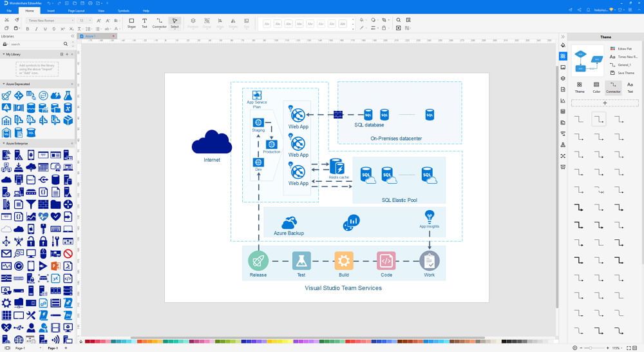Open the Theme panel sidebar icon
This screenshot has width=644, height=352.
point(563,56)
